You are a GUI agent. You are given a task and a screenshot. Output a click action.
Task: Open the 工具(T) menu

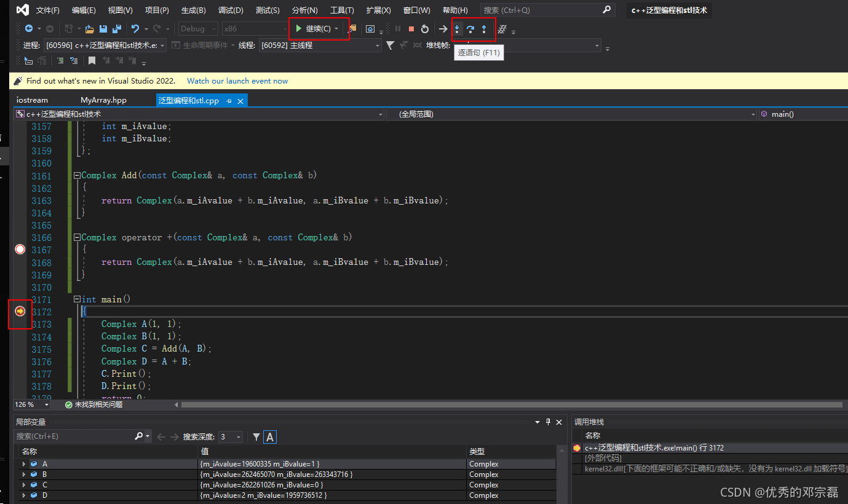click(343, 10)
